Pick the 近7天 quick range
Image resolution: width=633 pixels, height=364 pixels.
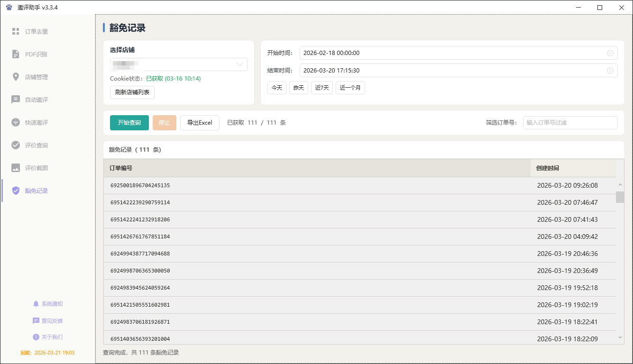[322, 88]
